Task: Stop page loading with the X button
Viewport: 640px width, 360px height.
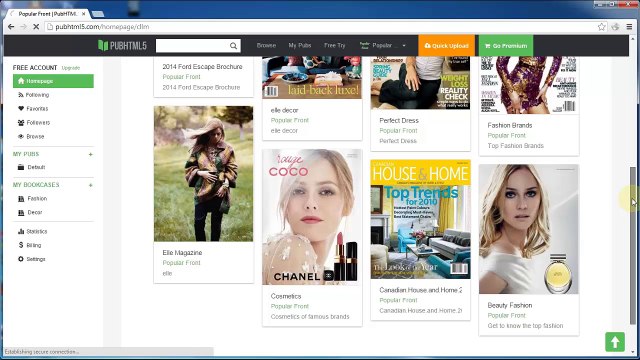Action: click(36, 27)
